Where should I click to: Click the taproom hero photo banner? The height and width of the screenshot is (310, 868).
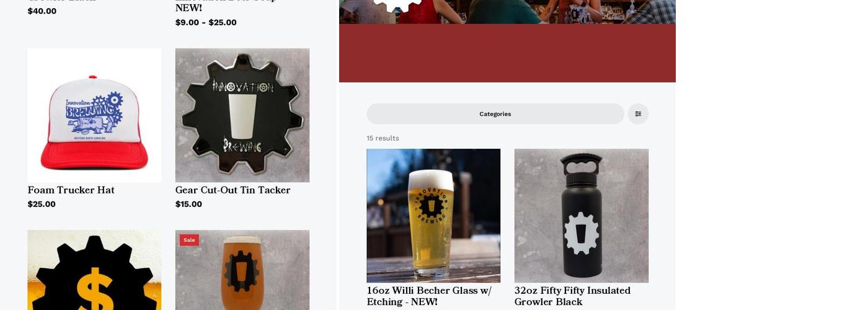tap(507, 12)
